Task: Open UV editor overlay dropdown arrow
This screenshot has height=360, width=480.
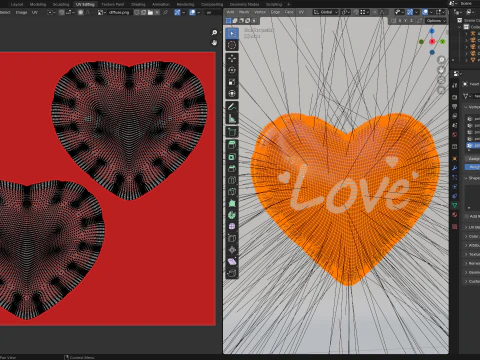Action: click(x=199, y=12)
